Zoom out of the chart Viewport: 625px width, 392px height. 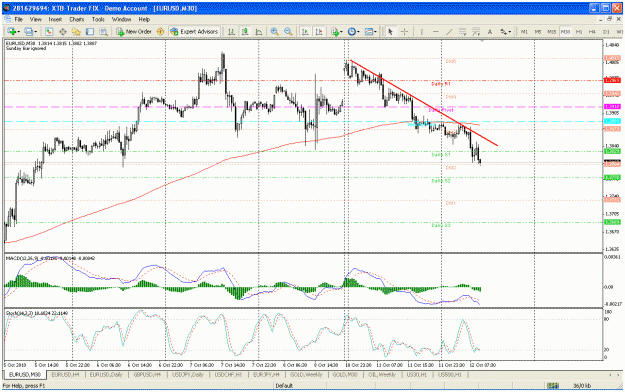click(288, 32)
